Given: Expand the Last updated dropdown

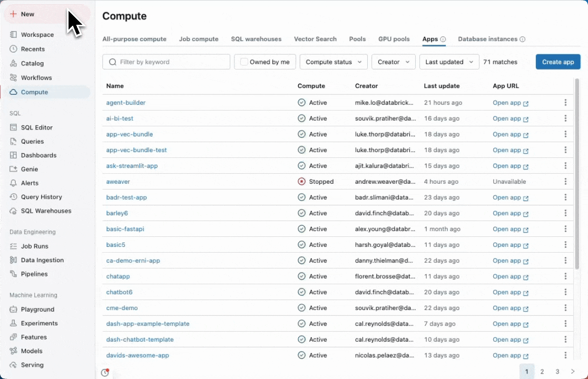Looking at the screenshot, I should click(449, 62).
